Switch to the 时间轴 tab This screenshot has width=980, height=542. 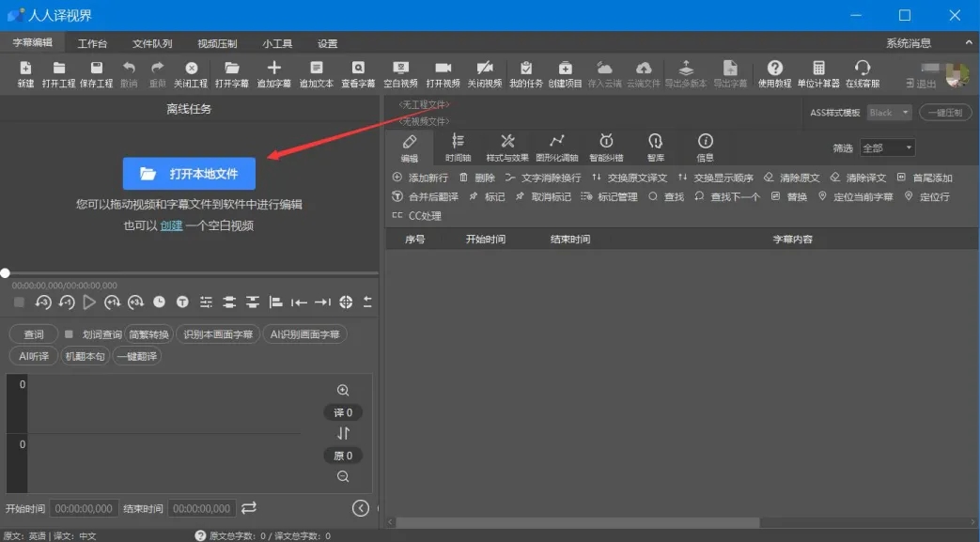tap(458, 147)
